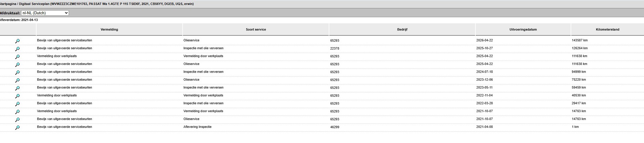Click the 2025-04-22 Vermelding door werkplaats magnifier
The width and height of the screenshot is (644, 143).
[17, 57]
